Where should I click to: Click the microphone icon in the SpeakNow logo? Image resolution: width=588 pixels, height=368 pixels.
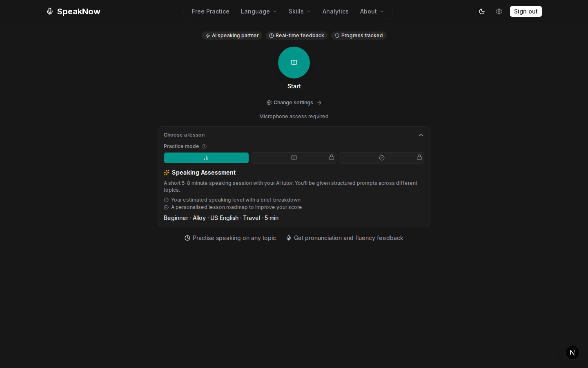[49, 11]
